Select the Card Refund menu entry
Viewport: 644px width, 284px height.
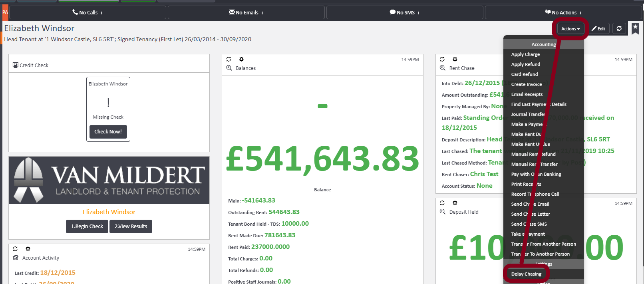(525, 74)
